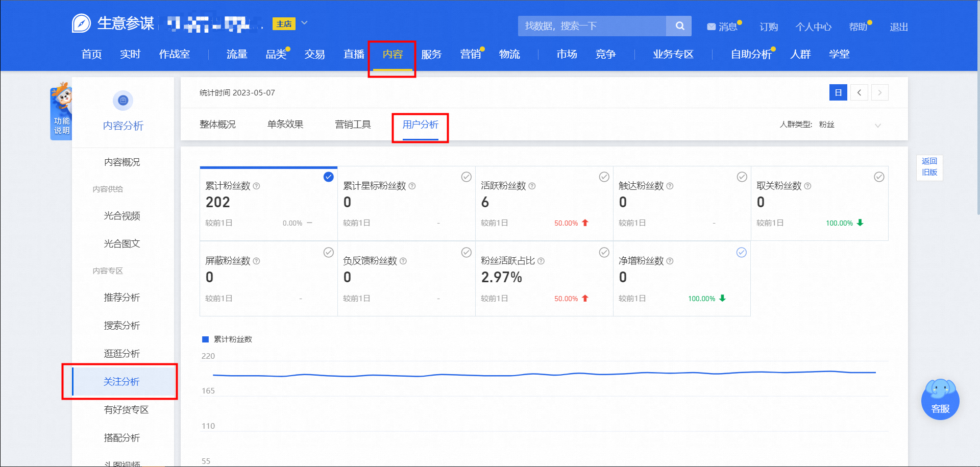Go to next date with right arrow
The width and height of the screenshot is (980, 467).
(879, 92)
